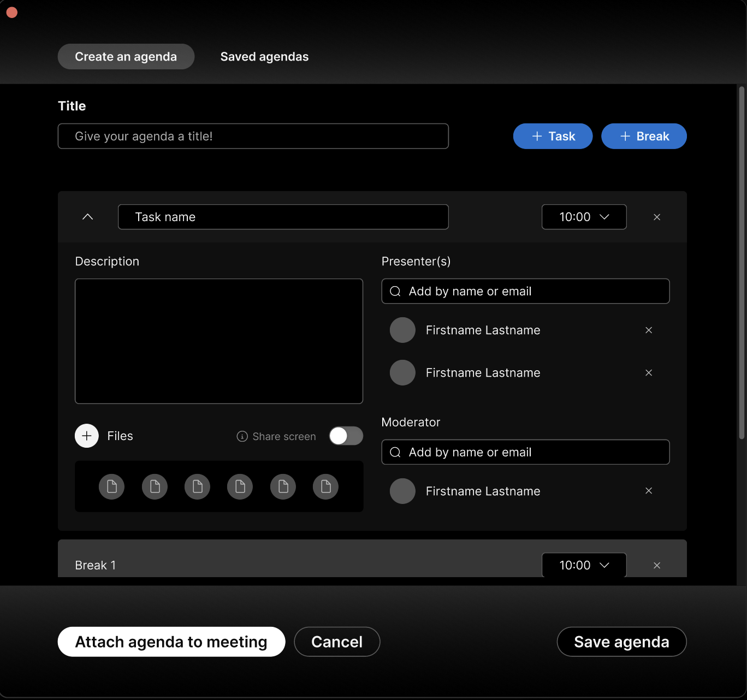The height and width of the screenshot is (700, 747).
Task: Open the Break 1 duration dropdown
Action: [x=584, y=565]
